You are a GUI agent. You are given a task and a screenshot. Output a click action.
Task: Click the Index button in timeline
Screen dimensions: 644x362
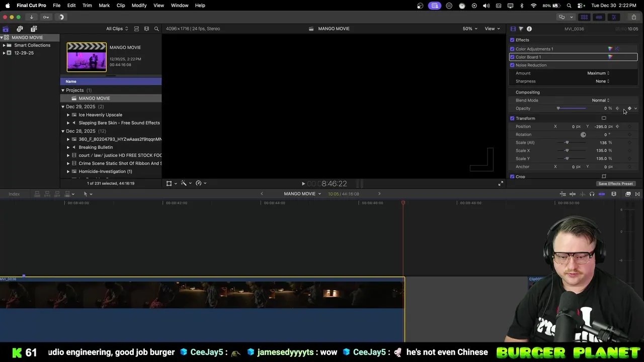(x=14, y=194)
